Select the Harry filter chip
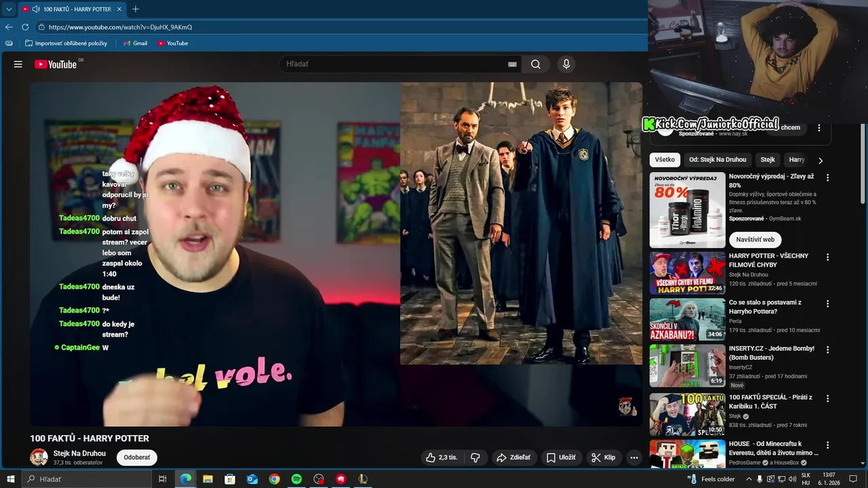 [x=797, y=160]
